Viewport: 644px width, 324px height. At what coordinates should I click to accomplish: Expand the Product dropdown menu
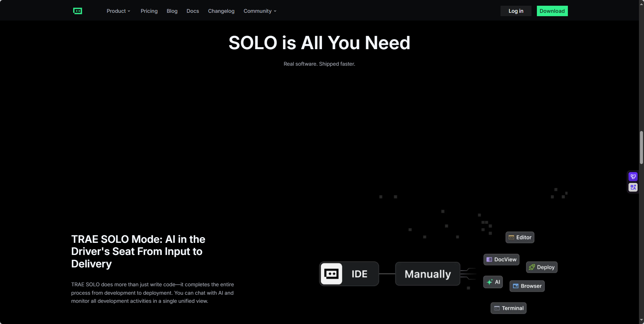(x=118, y=11)
